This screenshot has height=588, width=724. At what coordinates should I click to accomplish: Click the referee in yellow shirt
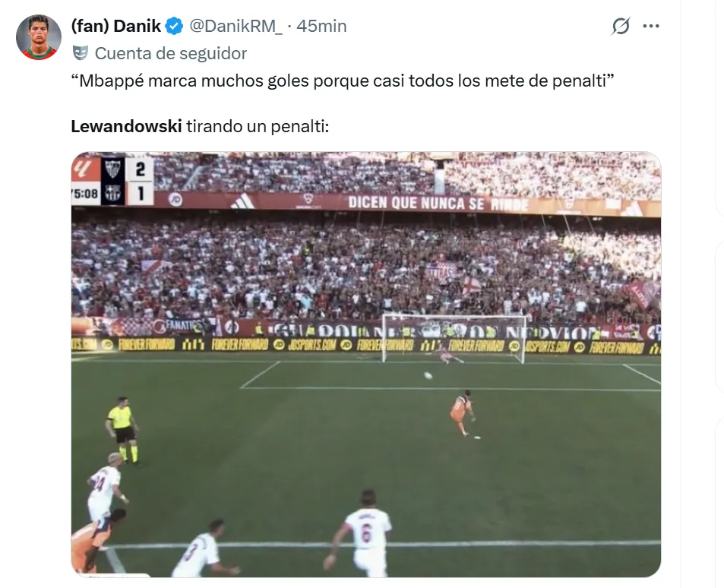pos(122,430)
